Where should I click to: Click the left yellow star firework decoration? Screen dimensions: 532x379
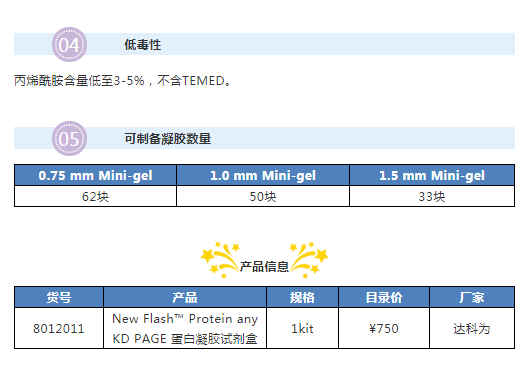coord(220,260)
